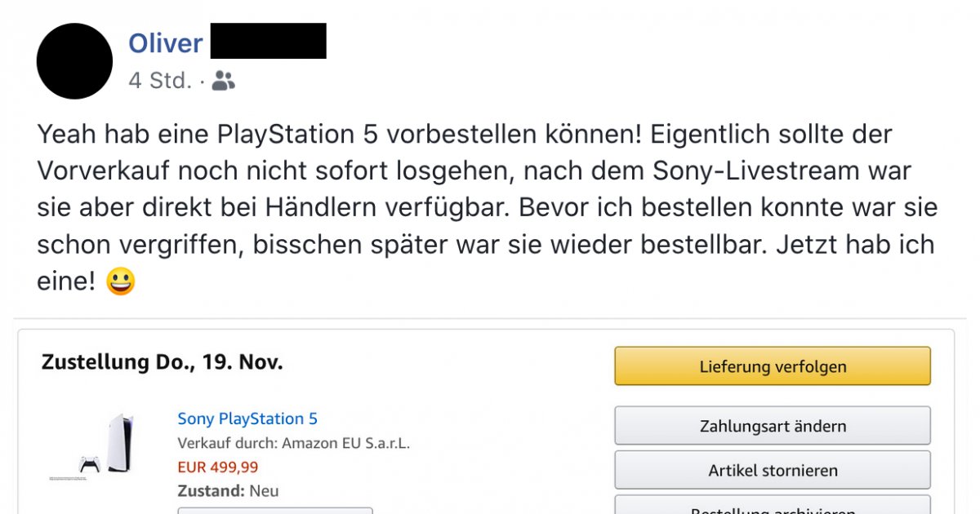The image size is (980, 514).
Task: Click the Zustand: Neu label
Action: (228, 491)
